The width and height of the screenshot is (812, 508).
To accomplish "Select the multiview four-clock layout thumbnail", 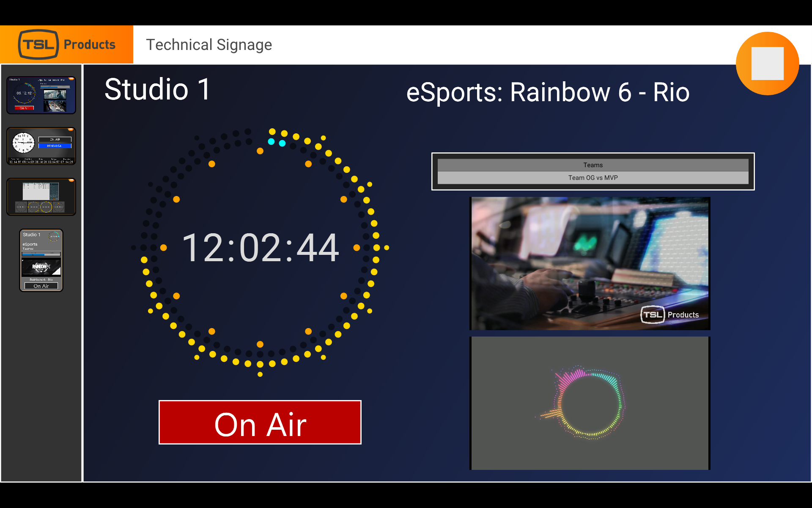I will point(41,197).
